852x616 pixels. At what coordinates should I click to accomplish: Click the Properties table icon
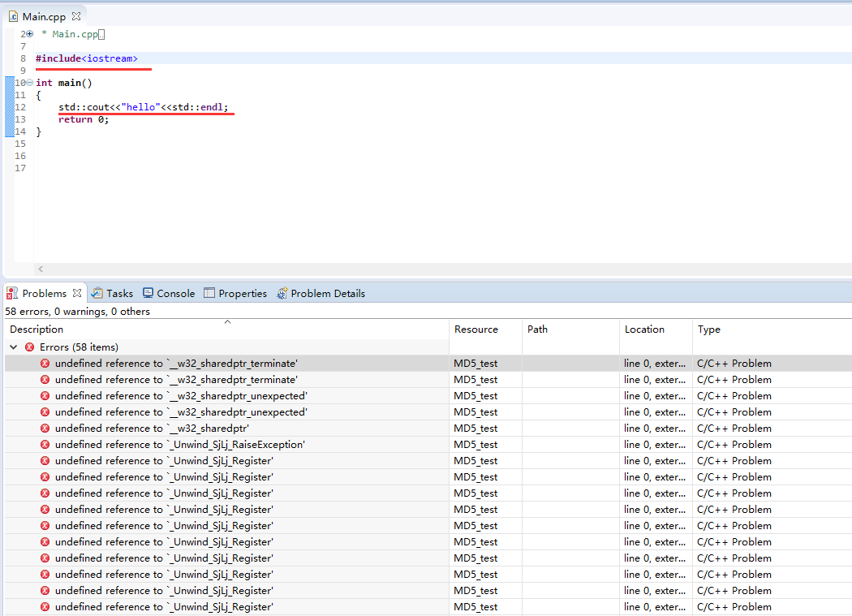pyautogui.click(x=209, y=293)
